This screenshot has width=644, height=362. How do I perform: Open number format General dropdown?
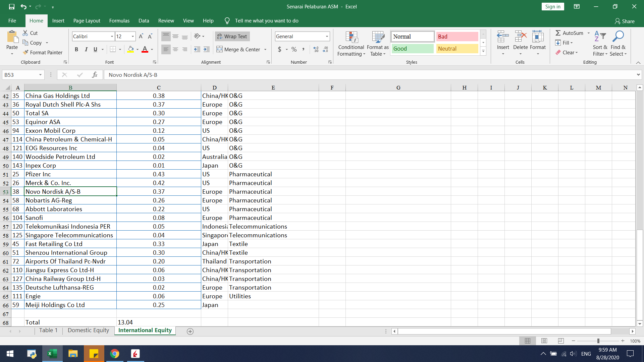pos(327,36)
